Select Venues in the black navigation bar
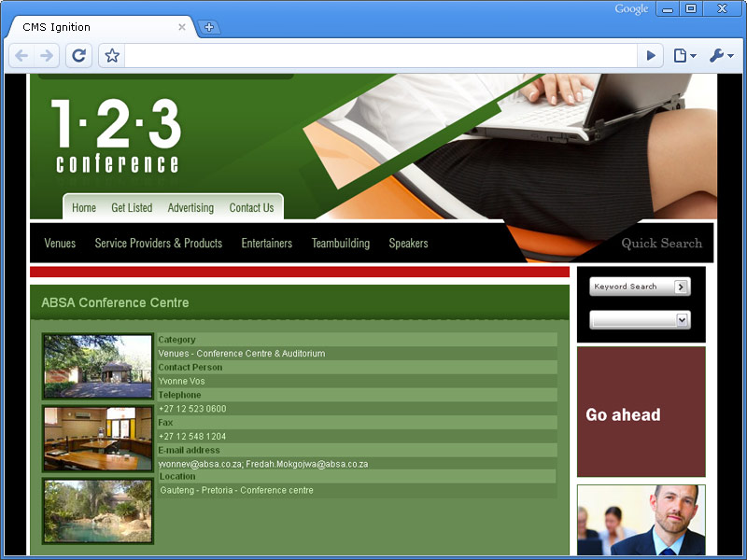Image resolution: width=747 pixels, height=560 pixels. click(60, 243)
